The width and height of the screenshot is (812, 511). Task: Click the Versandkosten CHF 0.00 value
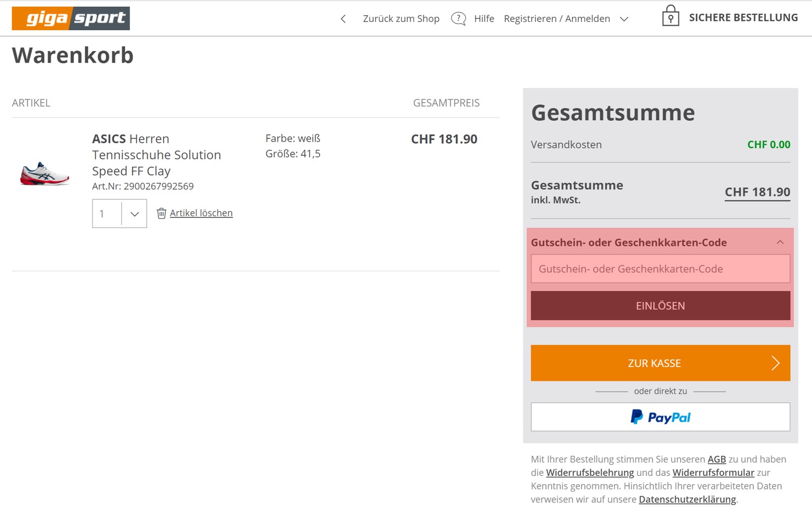coord(769,145)
